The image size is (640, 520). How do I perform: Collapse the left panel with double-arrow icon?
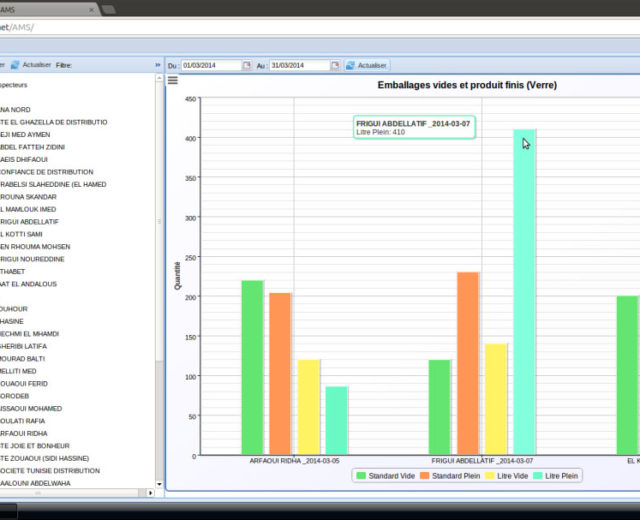[158, 64]
